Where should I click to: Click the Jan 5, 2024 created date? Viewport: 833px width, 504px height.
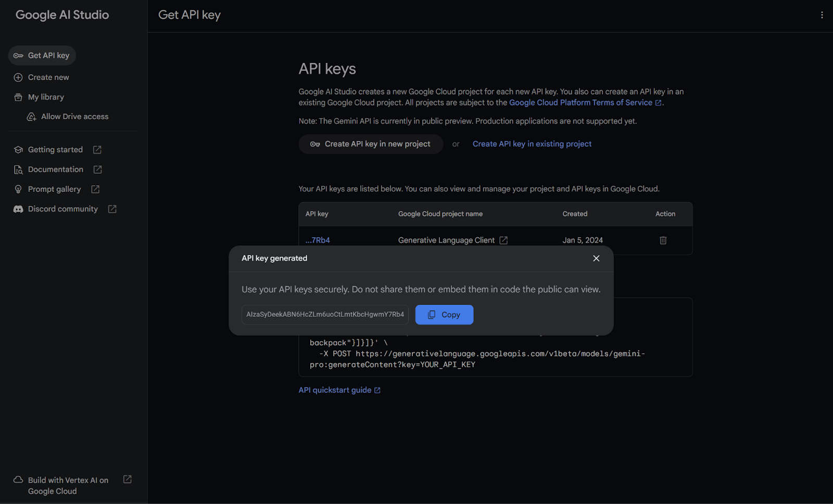[x=583, y=240]
